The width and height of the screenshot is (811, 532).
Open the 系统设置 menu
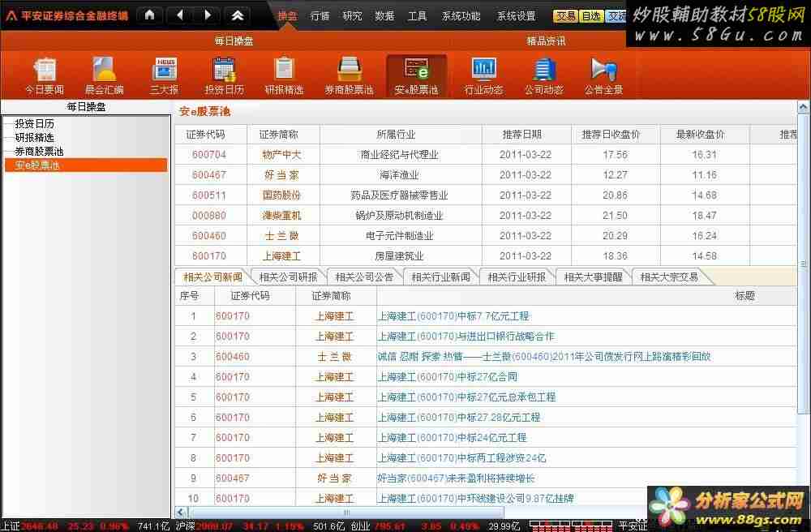[516, 16]
